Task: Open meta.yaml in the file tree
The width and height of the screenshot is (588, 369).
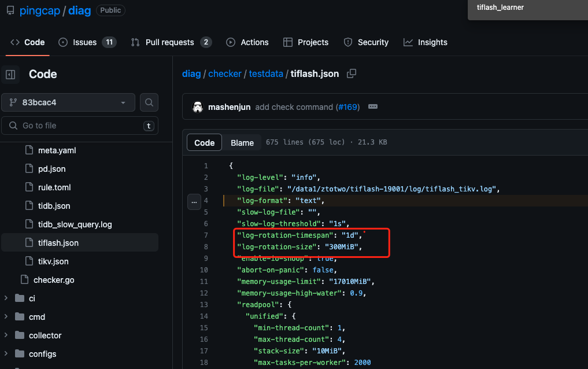Action: click(57, 150)
